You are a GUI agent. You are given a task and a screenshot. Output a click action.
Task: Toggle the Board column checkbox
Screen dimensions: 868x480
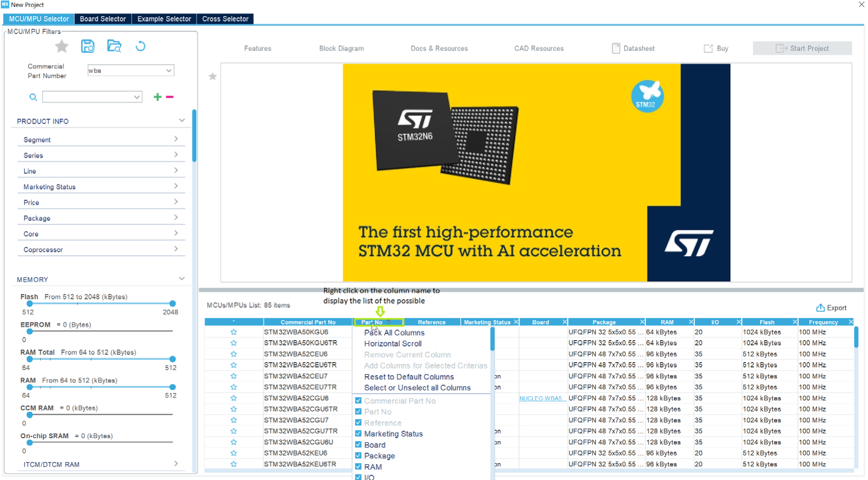click(x=359, y=444)
